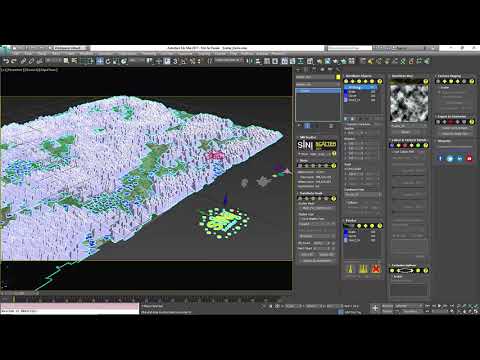Click the single tree preview icon
The image size is (480, 360).
(x=350, y=269)
